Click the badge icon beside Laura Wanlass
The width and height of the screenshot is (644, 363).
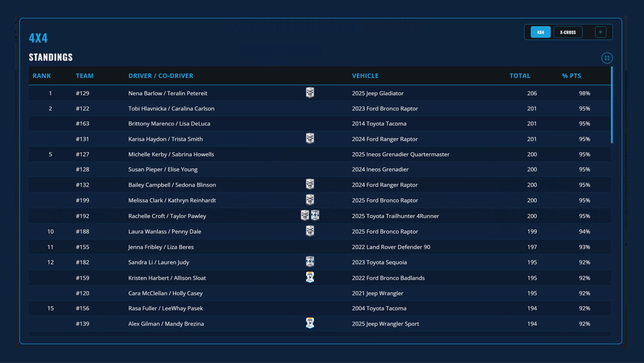coord(310,231)
